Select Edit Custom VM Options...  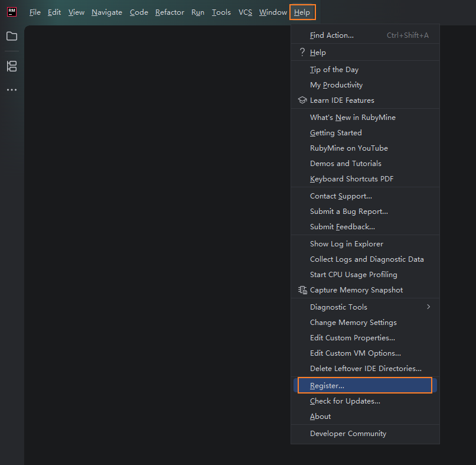tap(365, 353)
